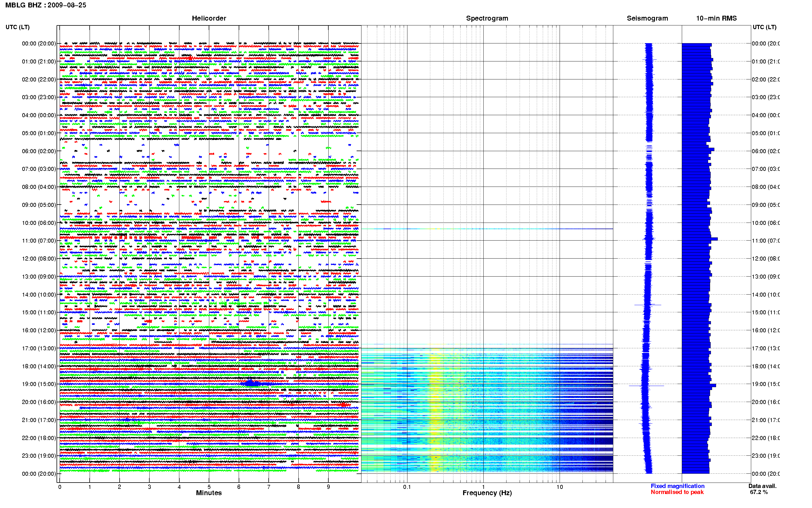Select left time label '14:00 (10:00)'
This screenshot has height=508, width=812.
point(39,295)
